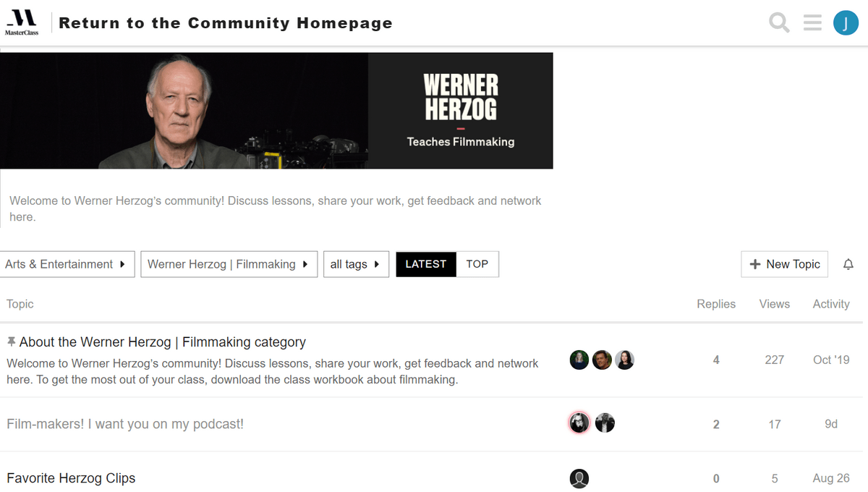Toggle the notification bell icon
The image size is (868, 492).
coord(848,265)
